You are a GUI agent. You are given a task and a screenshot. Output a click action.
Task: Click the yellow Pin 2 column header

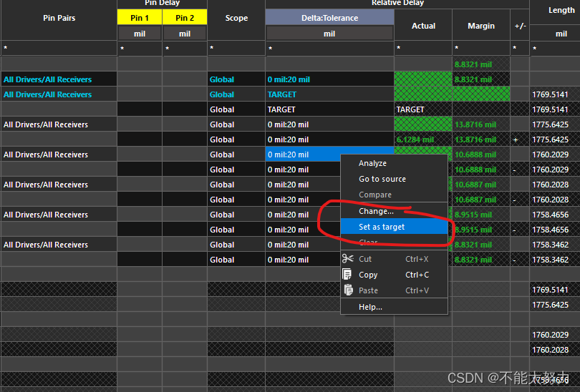[185, 18]
